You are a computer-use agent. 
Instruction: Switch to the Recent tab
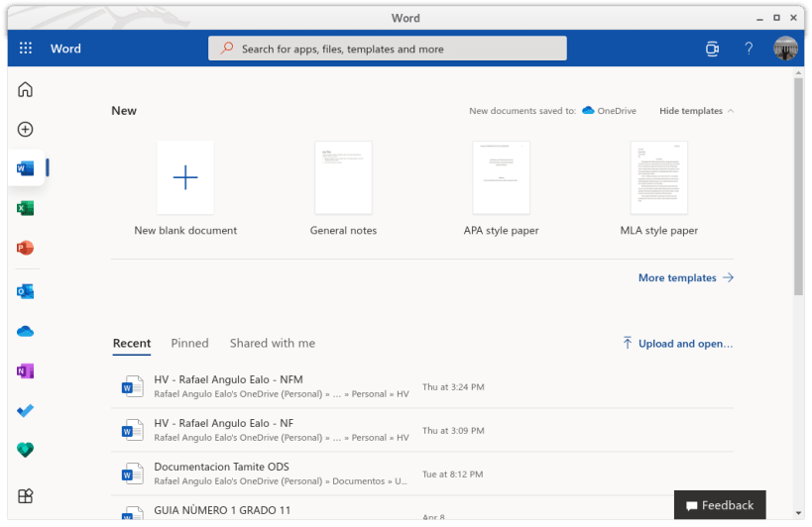(132, 344)
